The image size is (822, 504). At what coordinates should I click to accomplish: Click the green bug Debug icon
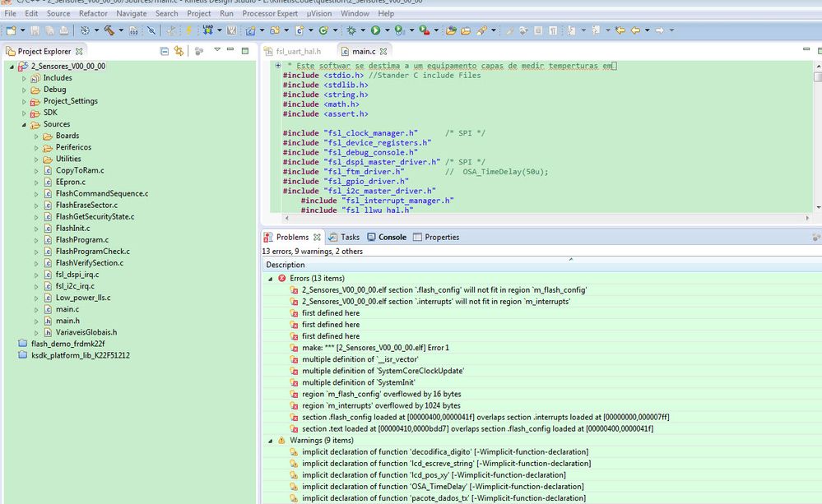(x=351, y=30)
